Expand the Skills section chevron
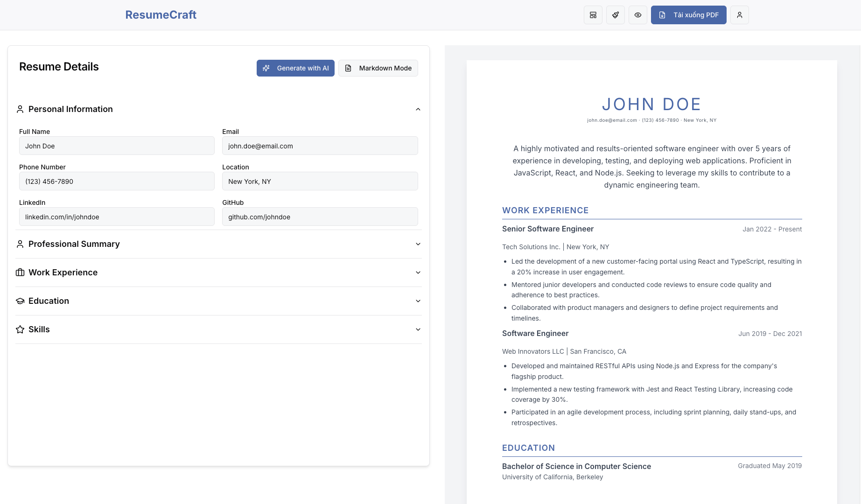This screenshot has height=504, width=861. [418, 329]
